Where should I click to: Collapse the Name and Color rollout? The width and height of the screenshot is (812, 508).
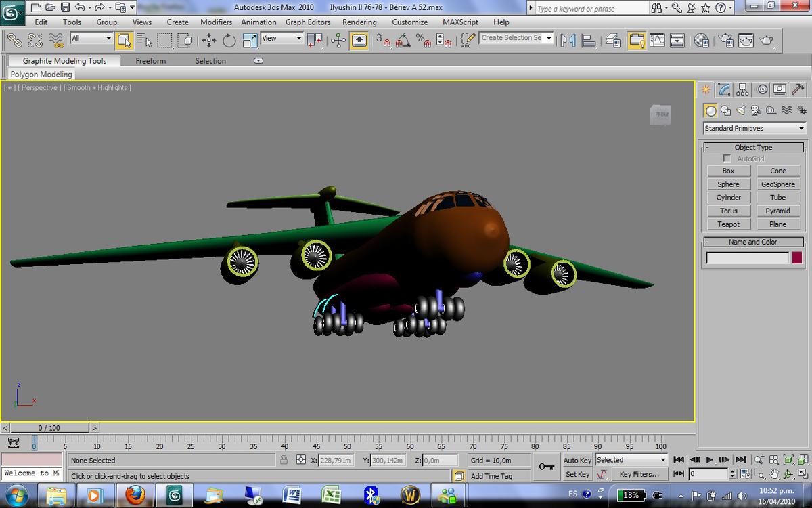click(x=754, y=242)
